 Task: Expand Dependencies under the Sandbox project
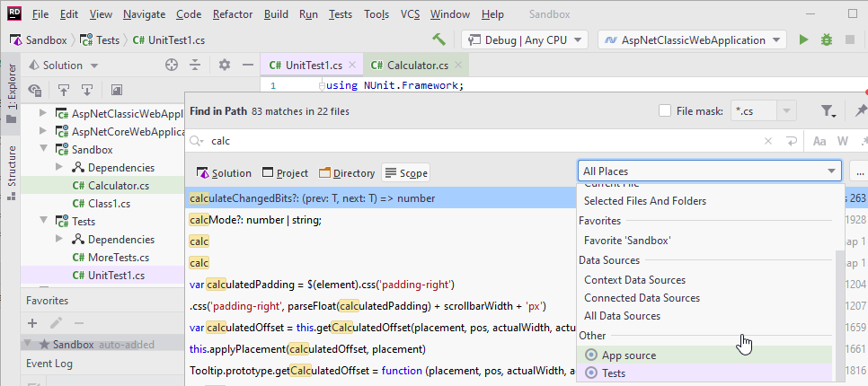tap(59, 168)
